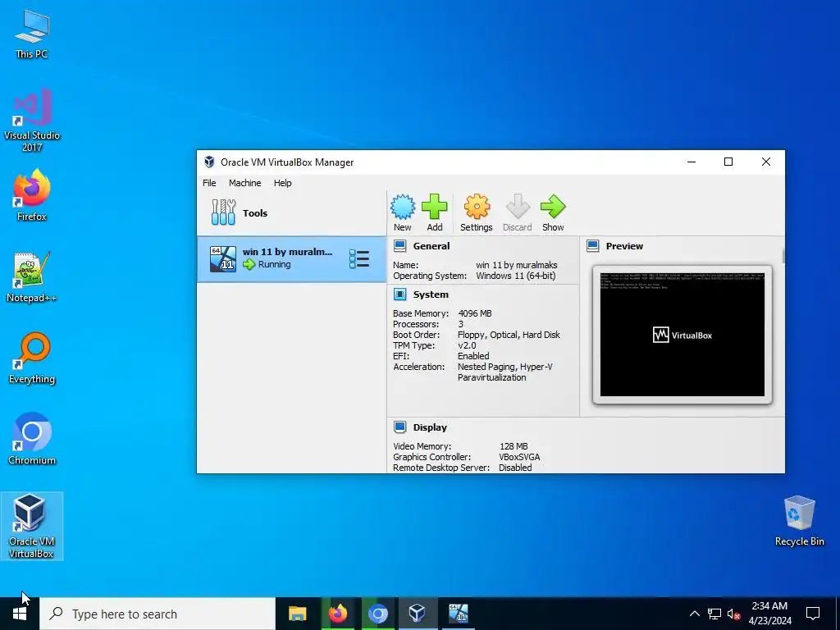Open the Machine menu
840x630 pixels.
click(x=244, y=183)
